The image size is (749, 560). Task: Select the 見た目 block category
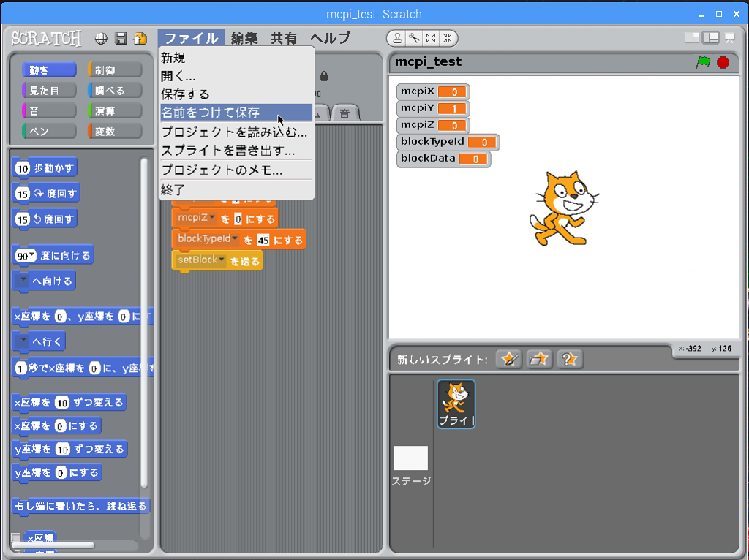(x=49, y=90)
